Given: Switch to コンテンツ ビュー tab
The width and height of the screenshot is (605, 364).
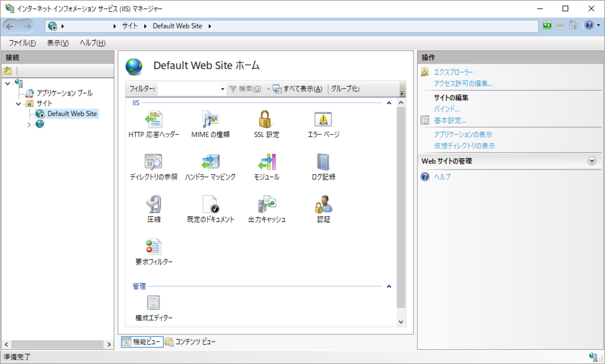Looking at the screenshot, I should [x=190, y=342].
